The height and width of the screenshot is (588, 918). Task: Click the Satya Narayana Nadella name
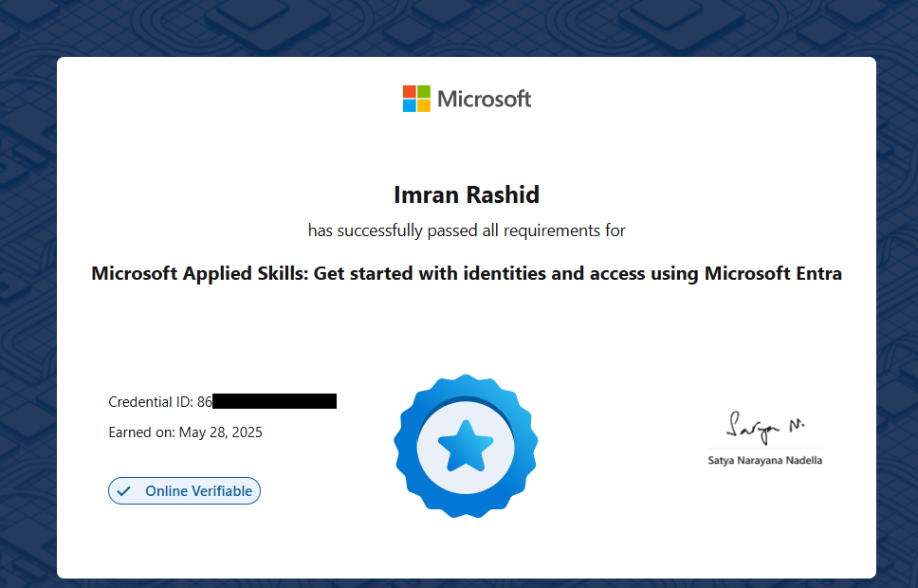coord(765,460)
